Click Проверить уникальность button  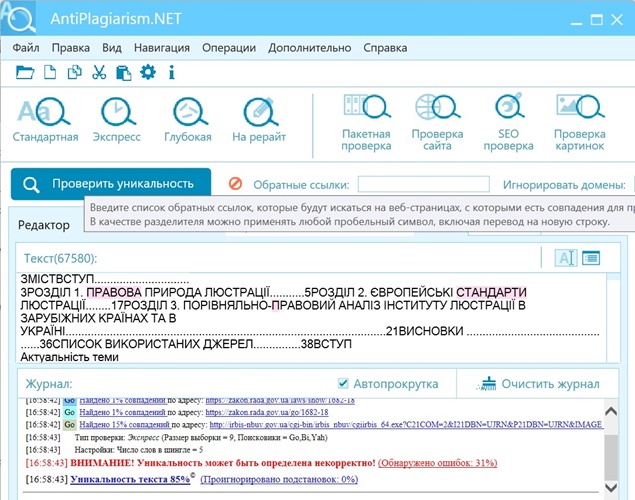111,184
